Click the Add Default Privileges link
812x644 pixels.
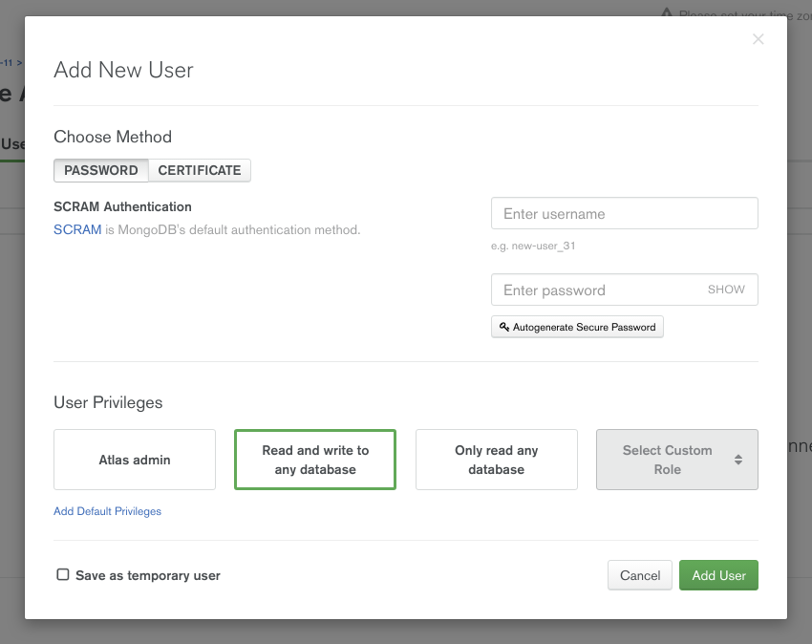[107, 511]
